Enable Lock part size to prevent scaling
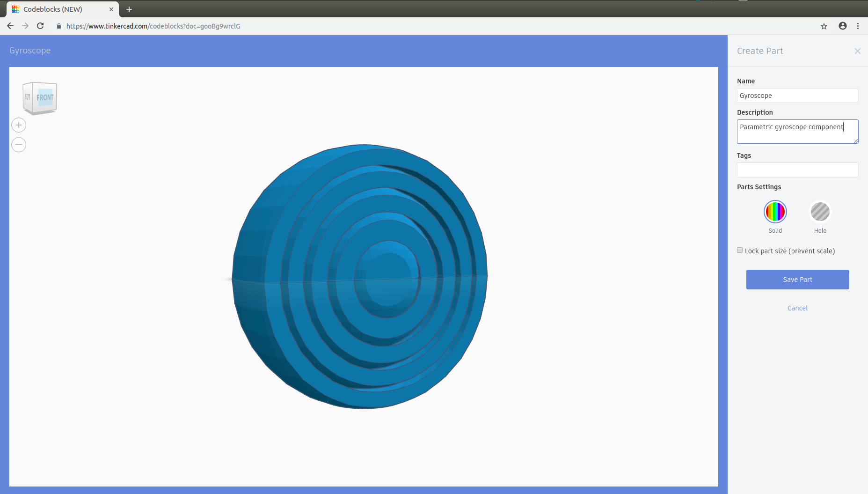 [739, 250]
